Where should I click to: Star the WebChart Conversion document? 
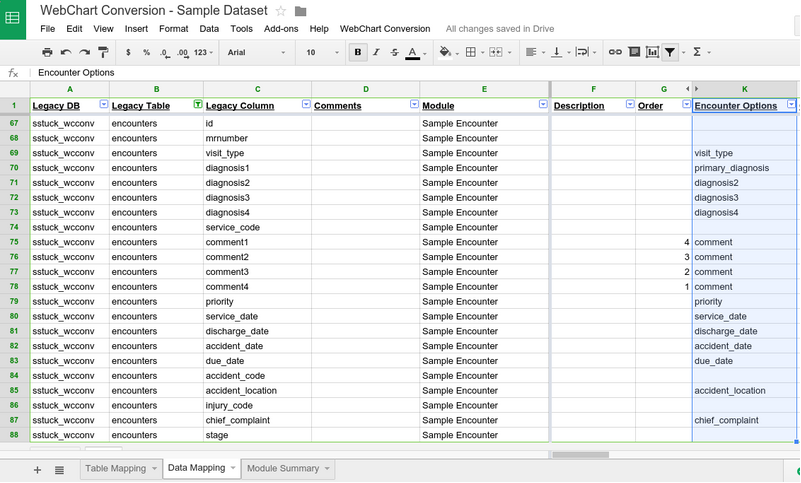(x=281, y=10)
